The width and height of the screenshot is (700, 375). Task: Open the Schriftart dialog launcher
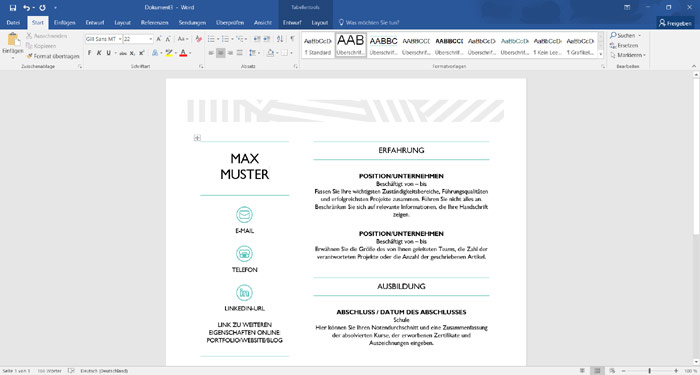201,66
